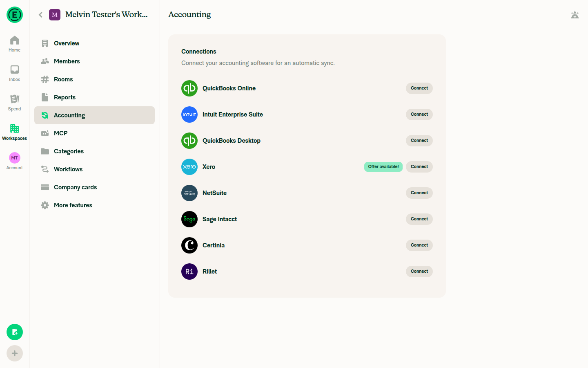588x368 pixels.
Task: Click the Xero 'Offer available!' badge
Action: (x=383, y=167)
